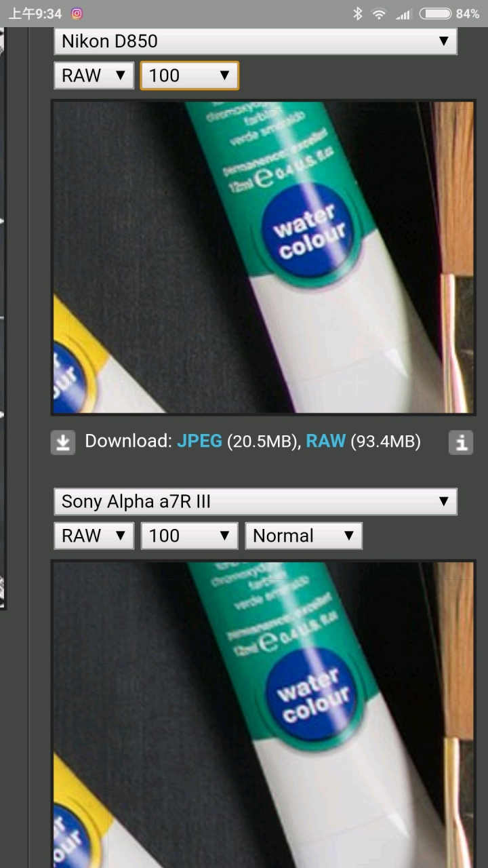Tap the Wi-Fi icon in status bar
The image size is (488, 868).
(x=379, y=14)
